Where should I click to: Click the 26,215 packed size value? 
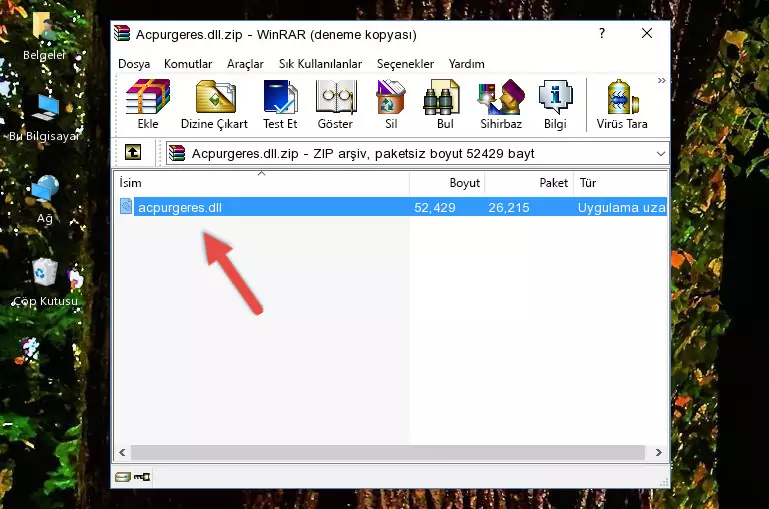click(509, 207)
